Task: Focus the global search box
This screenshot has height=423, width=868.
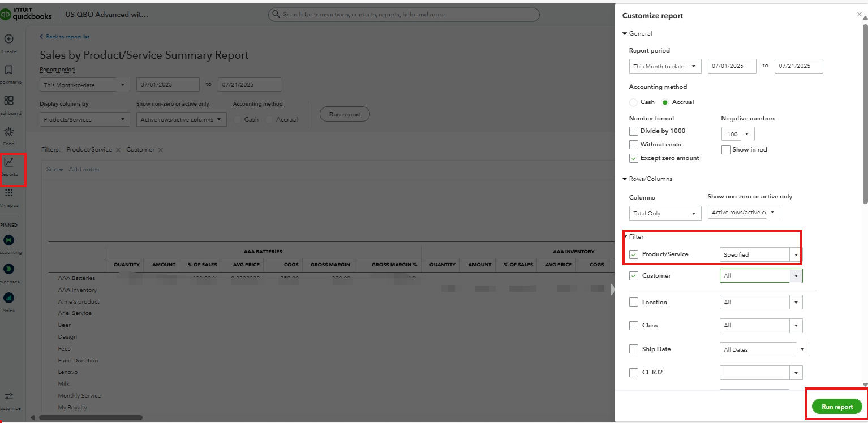Action: (x=403, y=14)
